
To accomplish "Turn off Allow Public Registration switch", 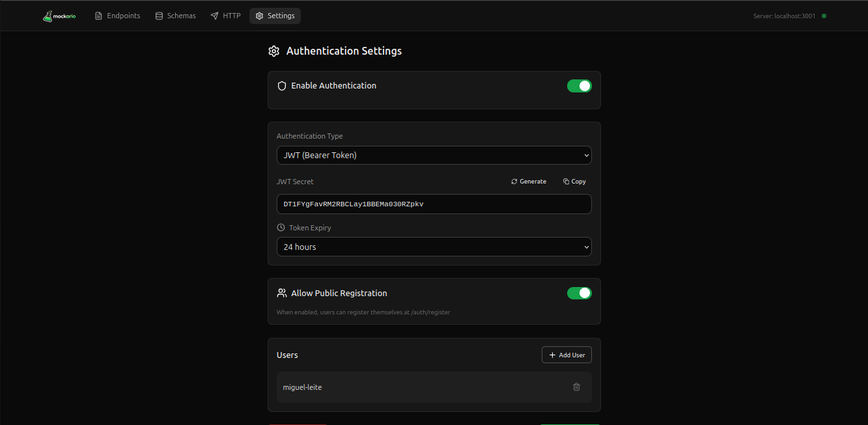I will [x=579, y=293].
